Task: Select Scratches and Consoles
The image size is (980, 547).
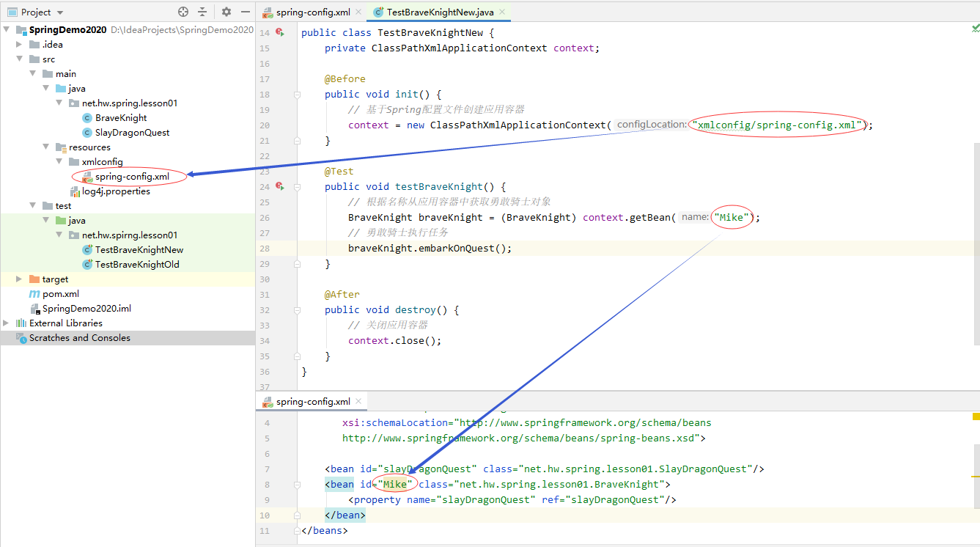Action: (x=80, y=338)
